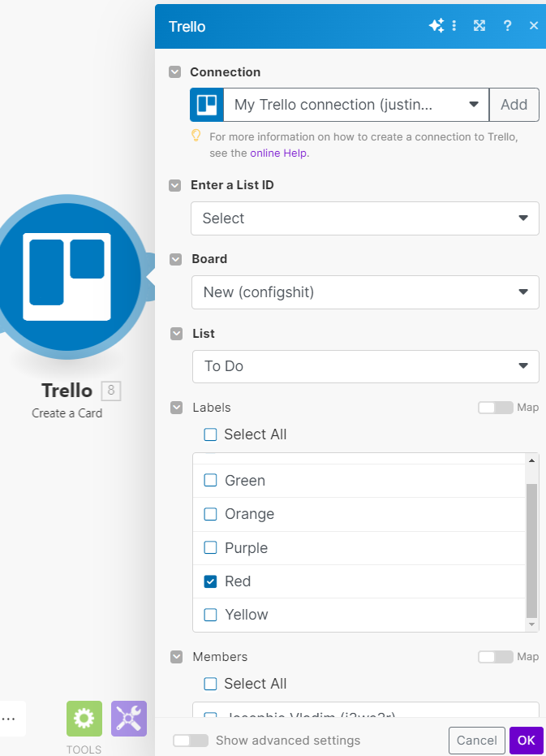Open the List dropdown showing To Do

(366, 366)
